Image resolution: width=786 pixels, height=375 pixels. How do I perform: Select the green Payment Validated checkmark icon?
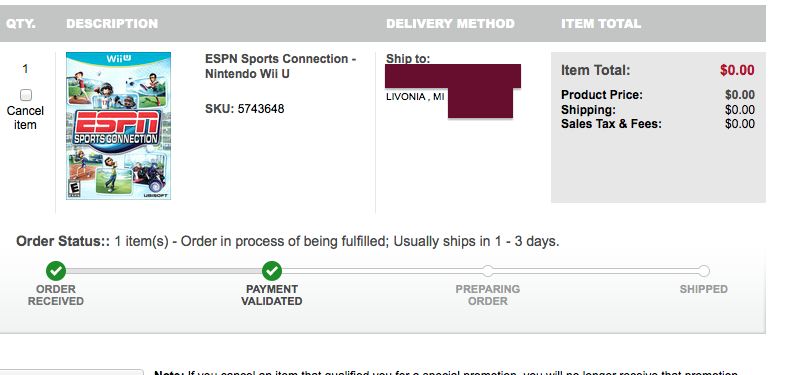click(272, 271)
